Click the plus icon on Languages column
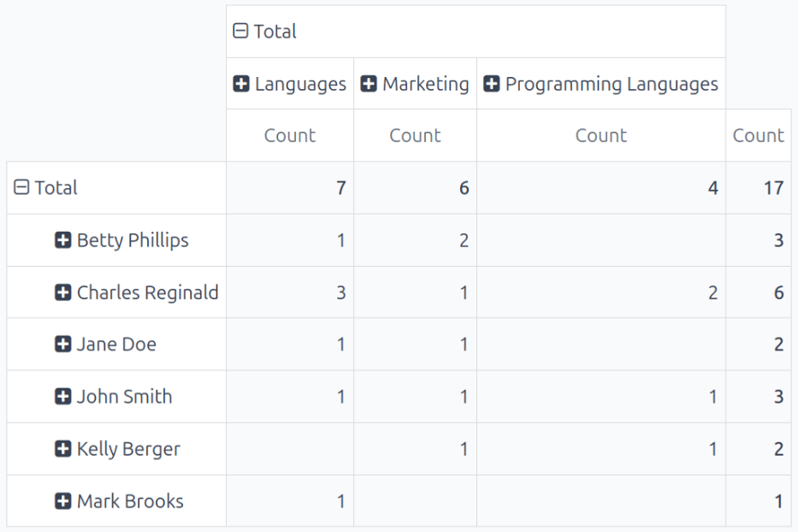The image size is (798, 532). pos(242,84)
